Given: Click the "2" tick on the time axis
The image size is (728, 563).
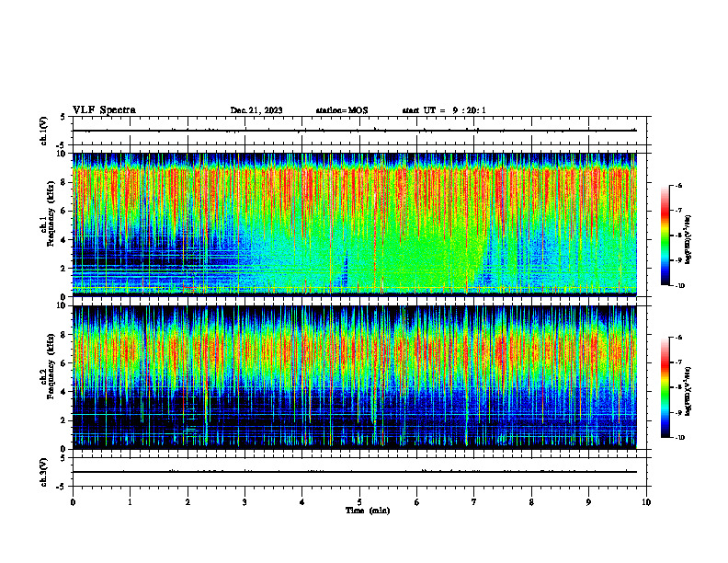Looking at the screenshot, I should pyautogui.click(x=188, y=502).
